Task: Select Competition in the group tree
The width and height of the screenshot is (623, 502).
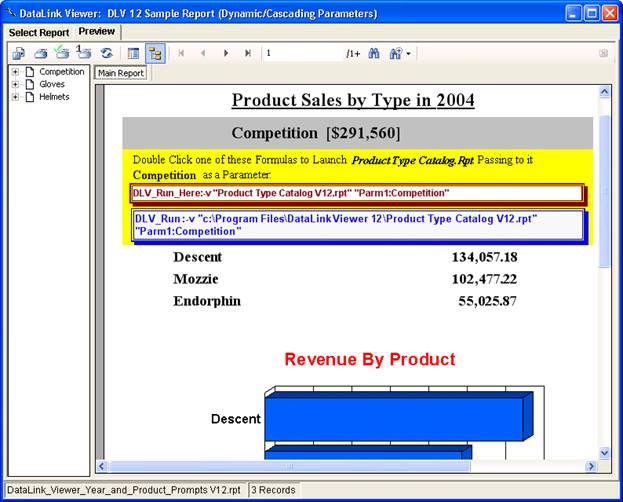Action: (62, 72)
